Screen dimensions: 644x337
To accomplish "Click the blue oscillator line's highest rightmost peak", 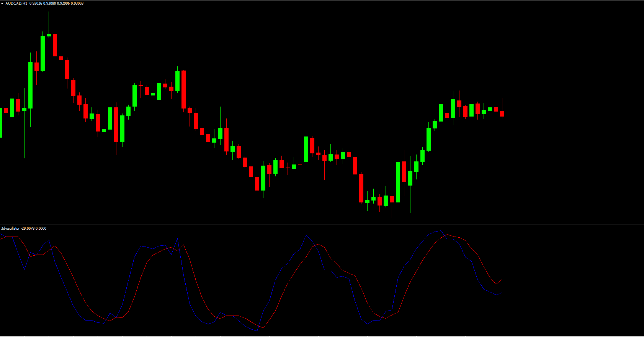I will [x=440, y=231].
